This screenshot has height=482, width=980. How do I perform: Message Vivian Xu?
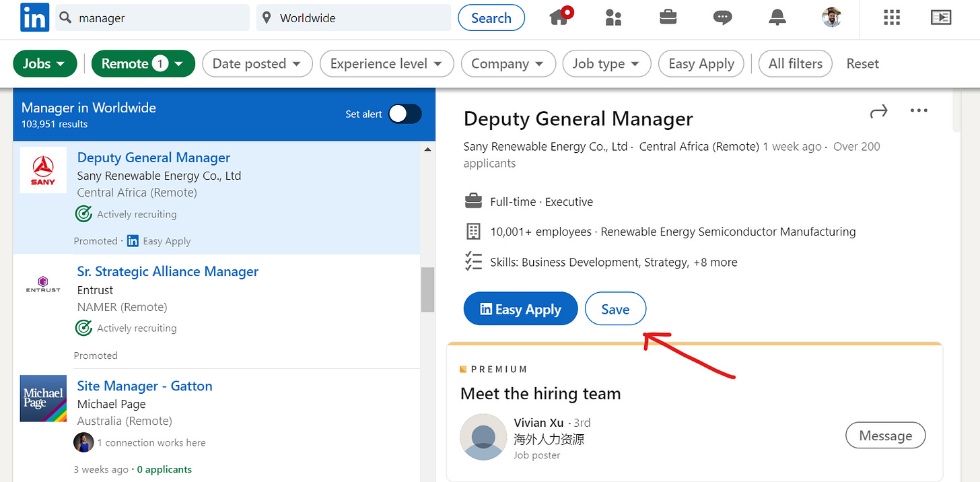885,436
